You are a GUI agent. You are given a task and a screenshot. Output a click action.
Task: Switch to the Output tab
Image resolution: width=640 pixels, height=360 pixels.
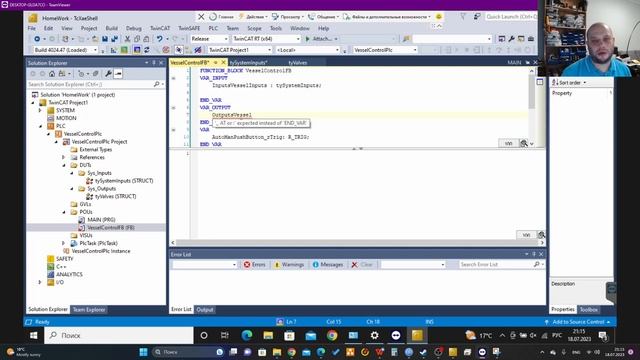(x=205, y=310)
